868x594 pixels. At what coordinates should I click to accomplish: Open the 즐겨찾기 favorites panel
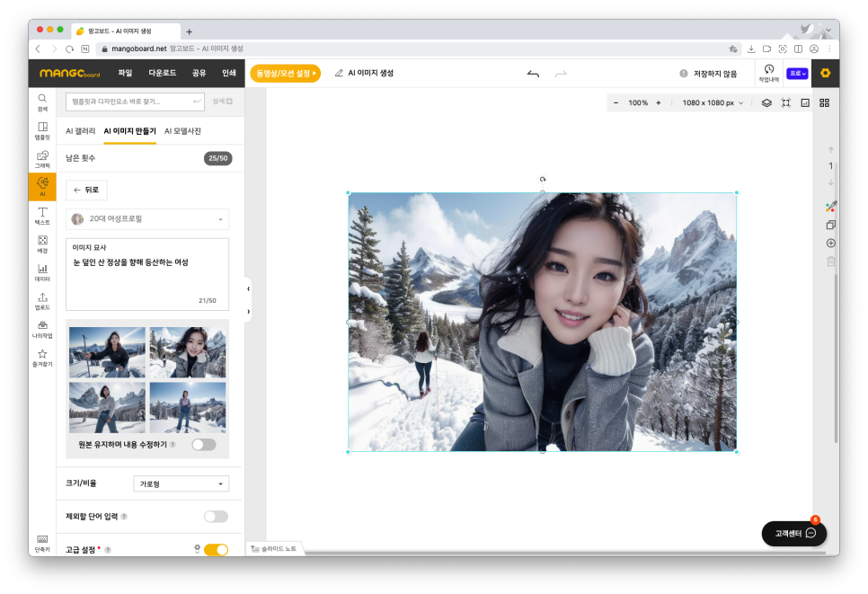tap(42, 358)
